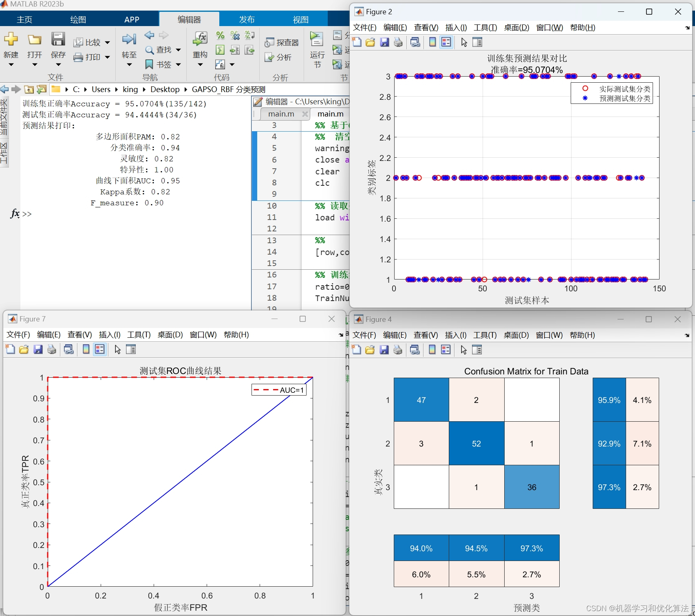Click Save icon in Figure 7 toolbar

[38, 349]
